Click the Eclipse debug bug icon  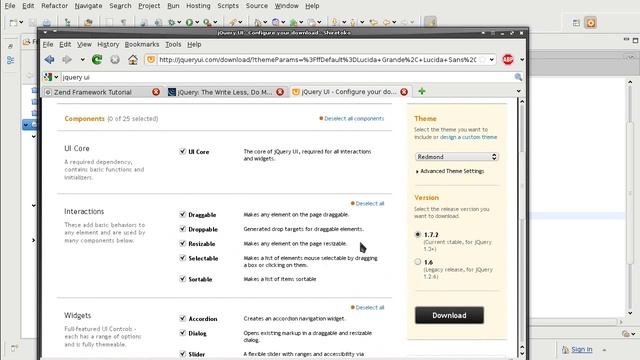(x=172, y=22)
